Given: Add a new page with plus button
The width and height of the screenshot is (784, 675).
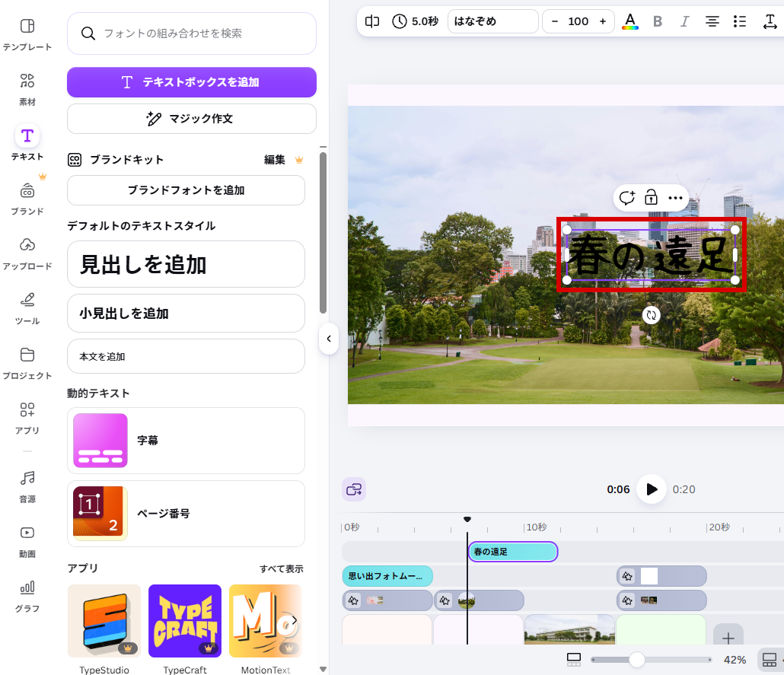Looking at the screenshot, I should click(728, 638).
